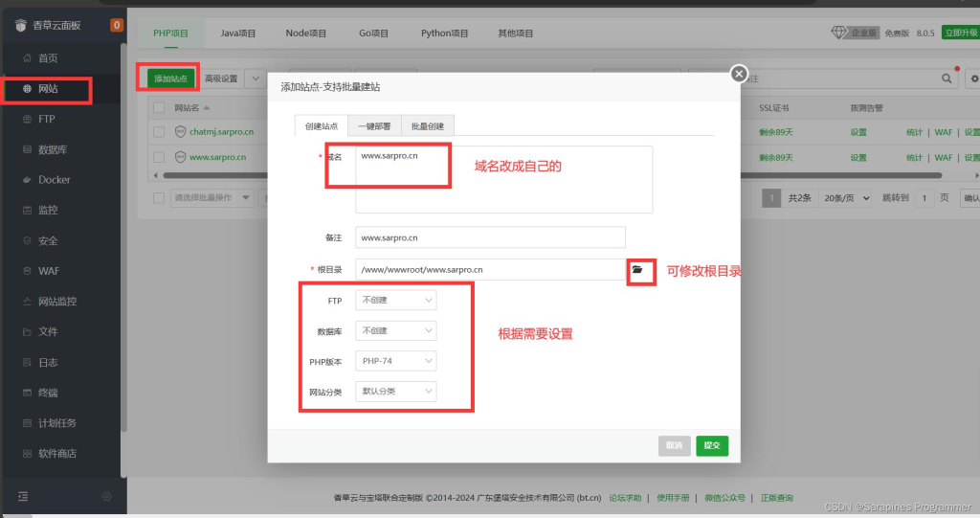980x518 pixels.
Task: Click the green 添加站点 button
Action: (x=170, y=79)
